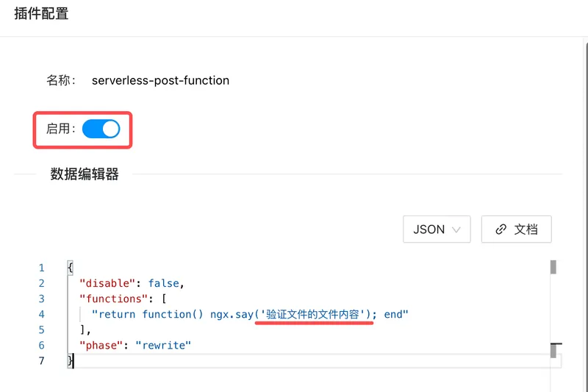Toggle the 启用 switch off
This screenshot has width=588, height=392.
(x=101, y=129)
